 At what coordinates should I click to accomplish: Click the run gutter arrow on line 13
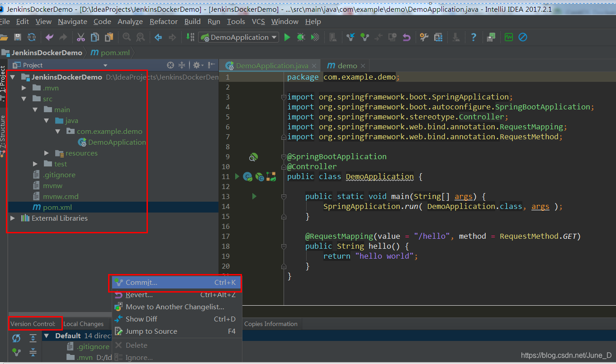pyautogui.click(x=254, y=196)
